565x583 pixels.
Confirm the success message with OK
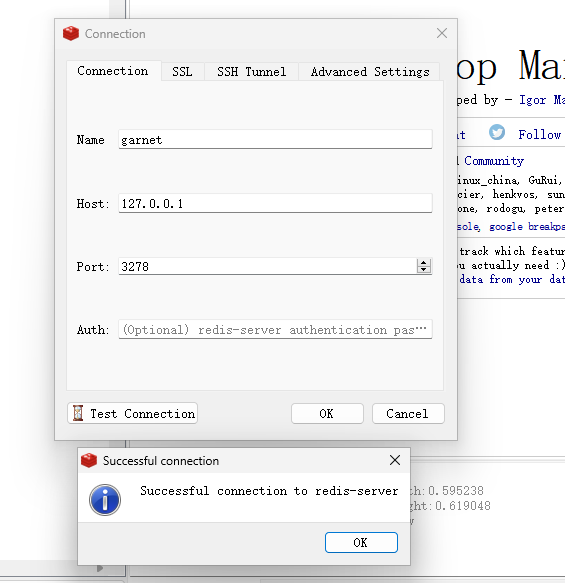(361, 542)
